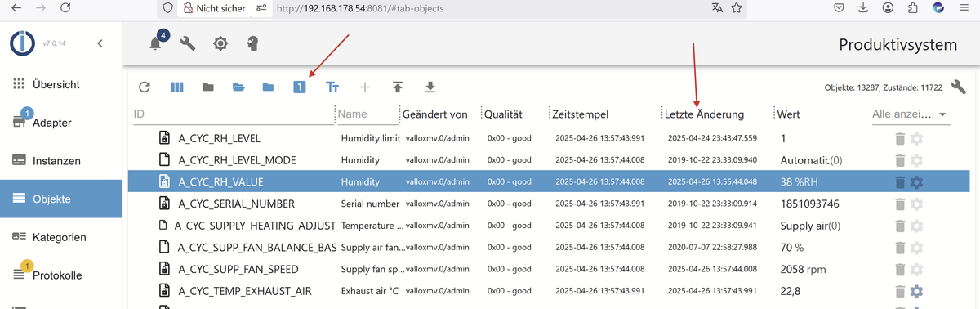
Task: Select A_CYC_RH_LEVEL_MODE in the tree
Action: [x=237, y=160]
